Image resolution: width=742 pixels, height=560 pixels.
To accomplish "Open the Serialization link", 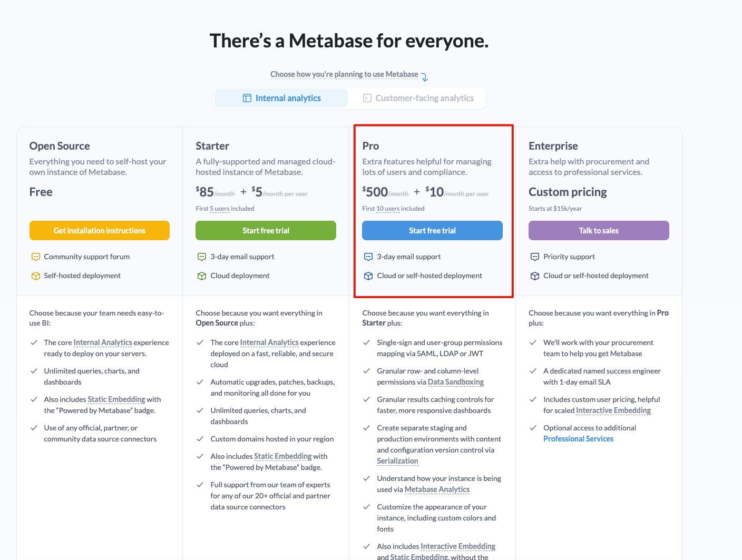I will [397, 461].
